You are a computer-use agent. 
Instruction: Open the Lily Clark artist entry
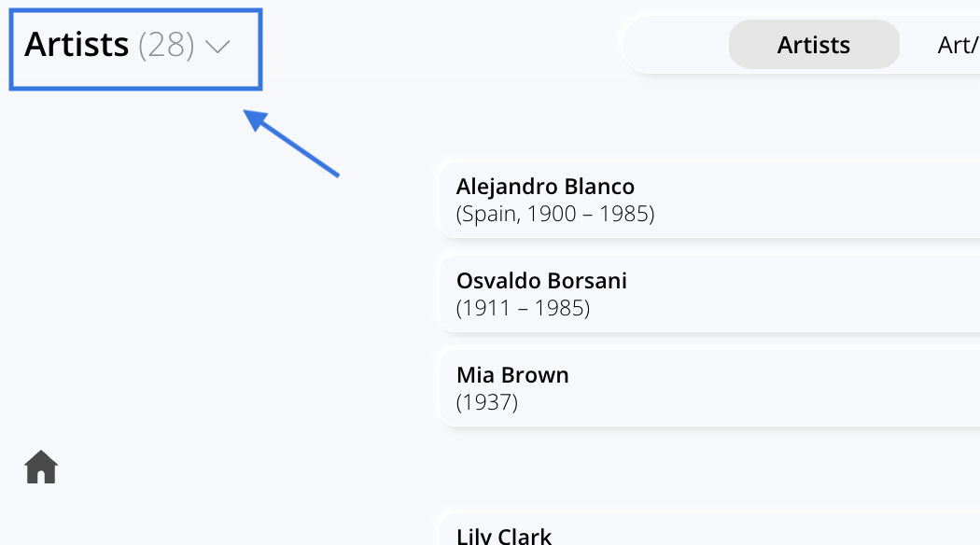(x=709, y=530)
